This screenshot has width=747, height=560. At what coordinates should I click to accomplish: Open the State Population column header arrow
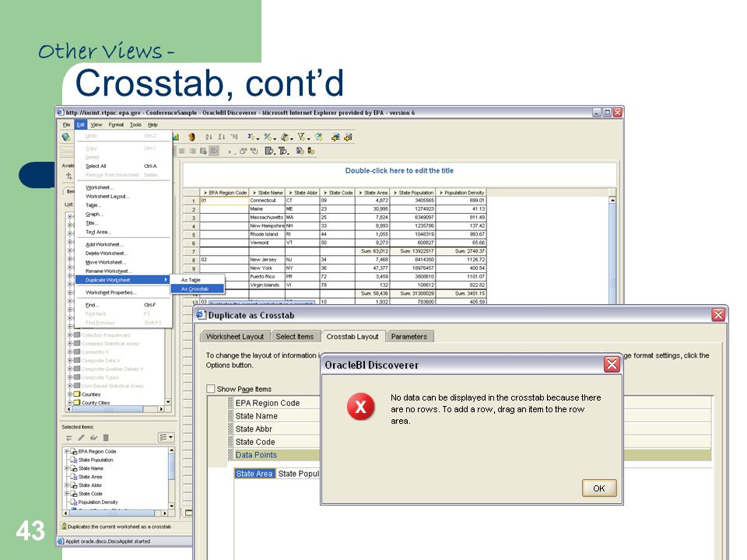(395, 193)
